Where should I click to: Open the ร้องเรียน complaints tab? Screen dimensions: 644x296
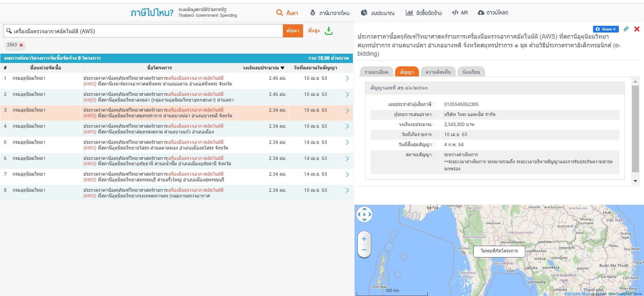tap(471, 72)
